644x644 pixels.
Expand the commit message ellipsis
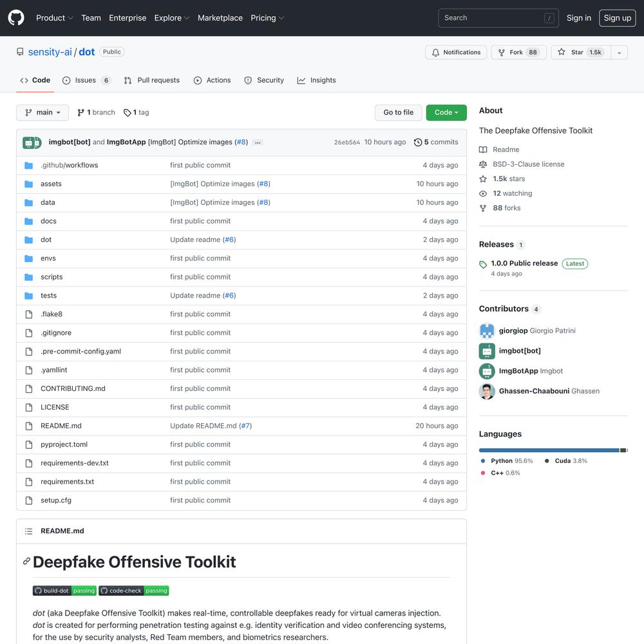258,142
